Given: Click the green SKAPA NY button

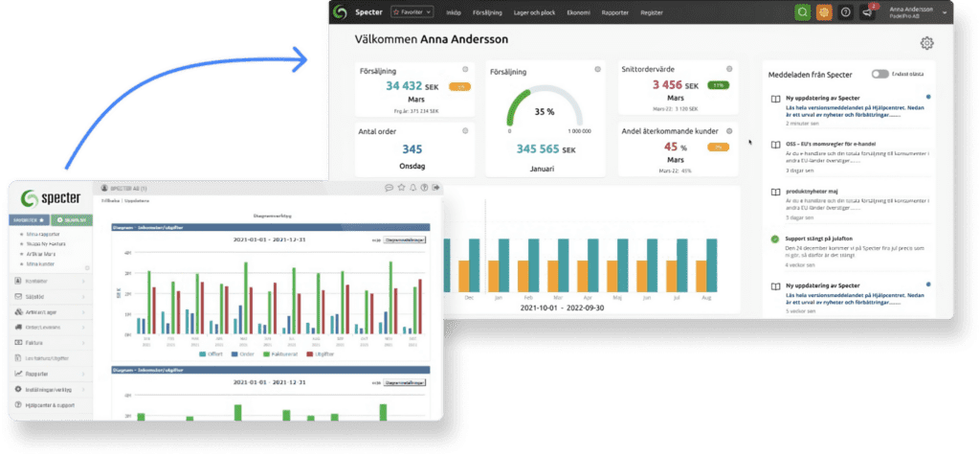Looking at the screenshot, I should (72, 220).
